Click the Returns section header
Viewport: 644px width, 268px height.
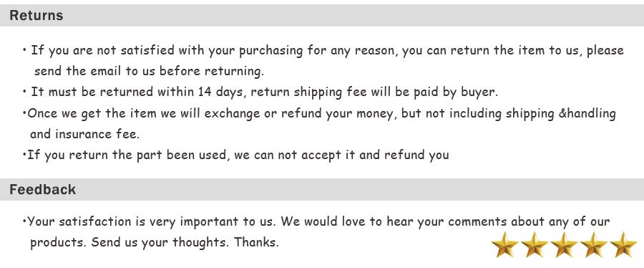coord(322,15)
